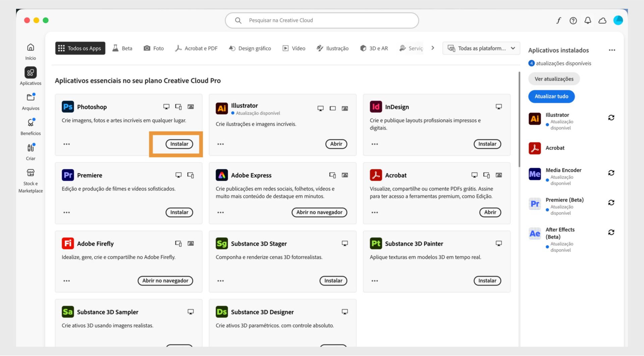Screen dimensions: 644x356
Task: Open the Início home section
Action: [x=31, y=51]
